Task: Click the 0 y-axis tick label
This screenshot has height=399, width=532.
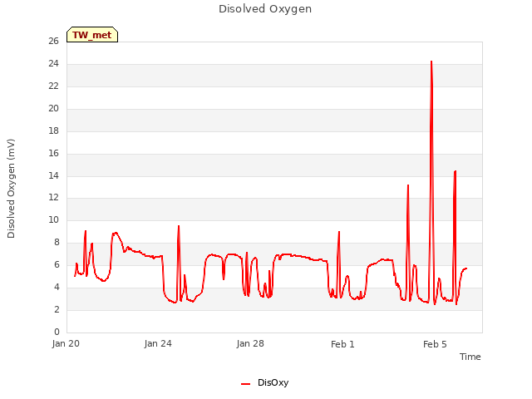Action: pyautogui.click(x=57, y=332)
